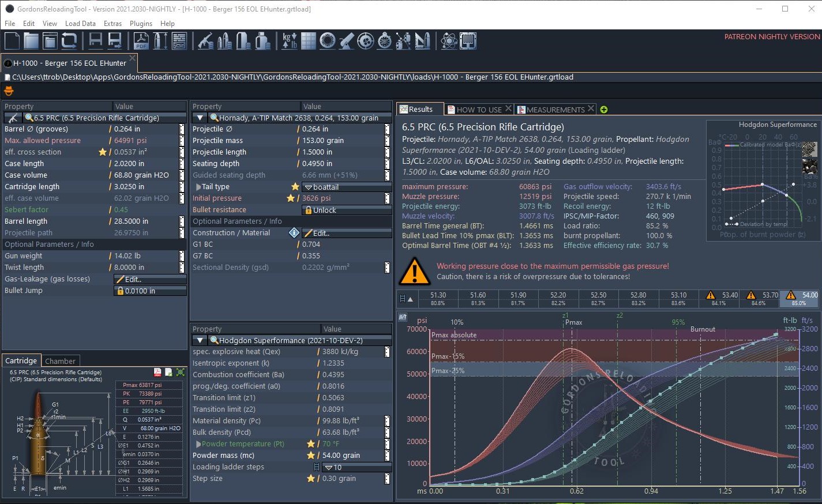Open the powder bottle database icon
822x504 pixels.
(262, 41)
